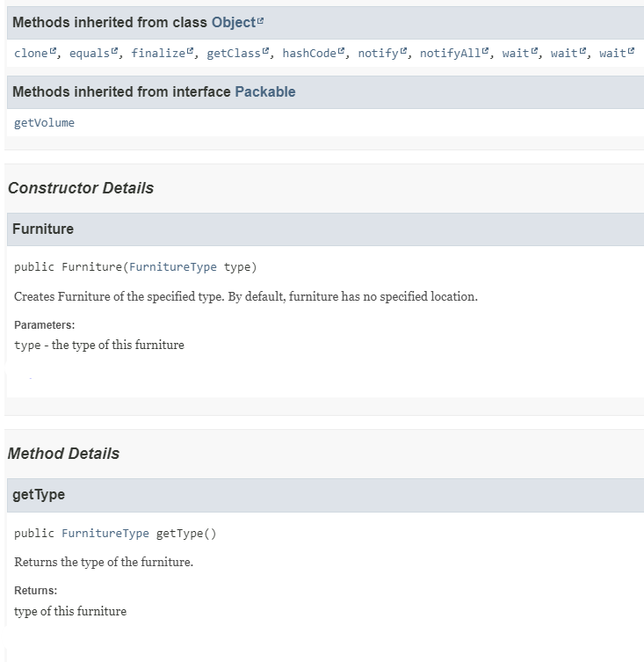This screenshot has height=662, width=644.
Task: Open the clone method link
Action: point(31,54)
